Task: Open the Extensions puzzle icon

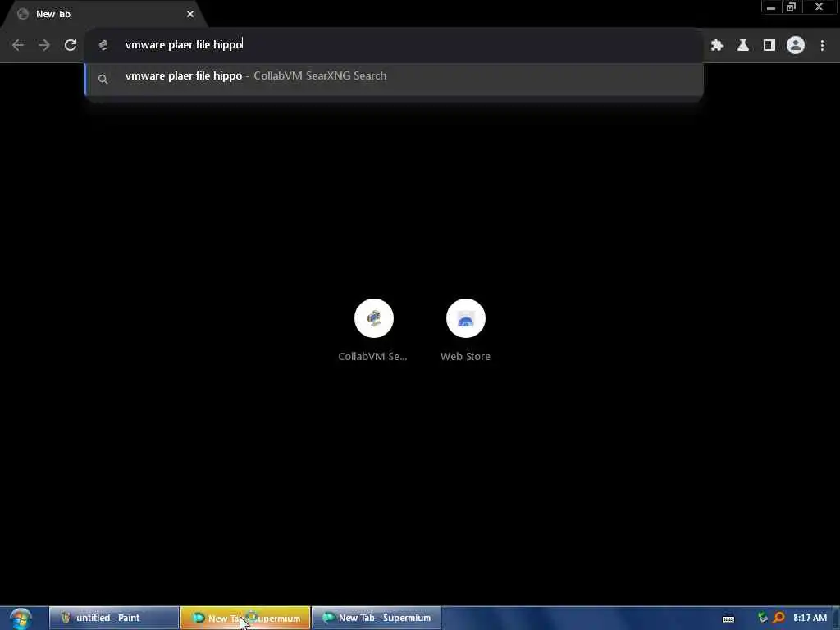Action: tap(717, 46)
